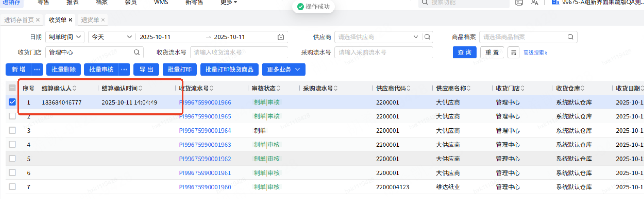Screen dimensions: 644x199
Task: Expand the 更多业务 dropdown button
Action: 284,69
